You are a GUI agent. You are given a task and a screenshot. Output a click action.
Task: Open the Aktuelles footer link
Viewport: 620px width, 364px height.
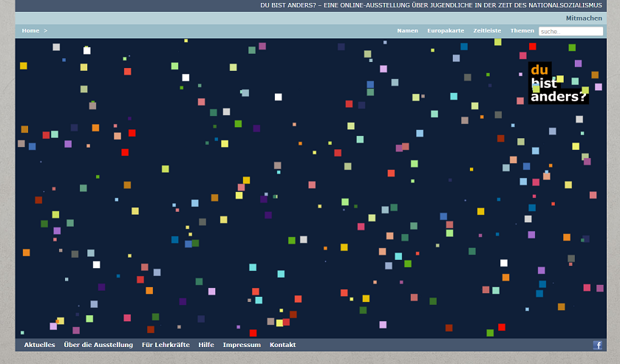click(x=40, y=345)
